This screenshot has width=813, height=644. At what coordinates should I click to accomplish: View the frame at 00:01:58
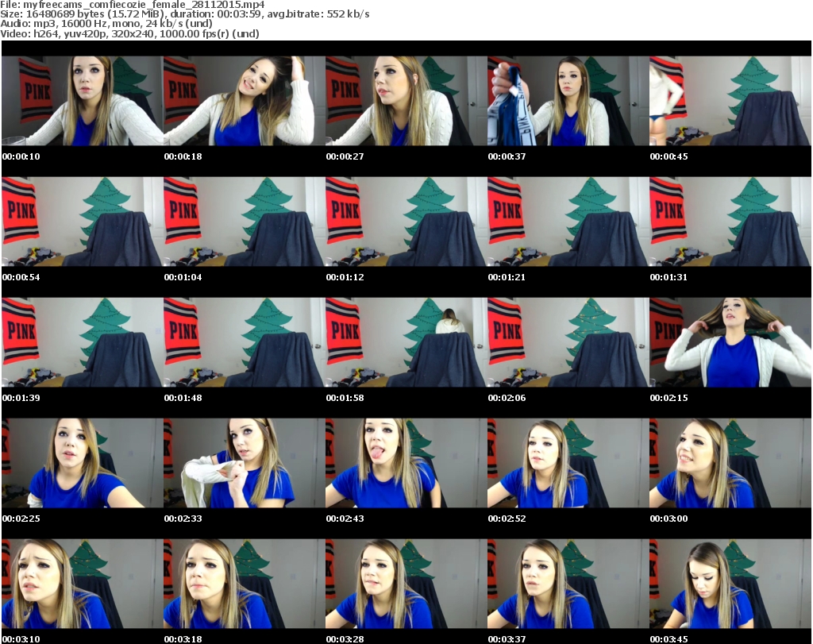pos(406,342)
